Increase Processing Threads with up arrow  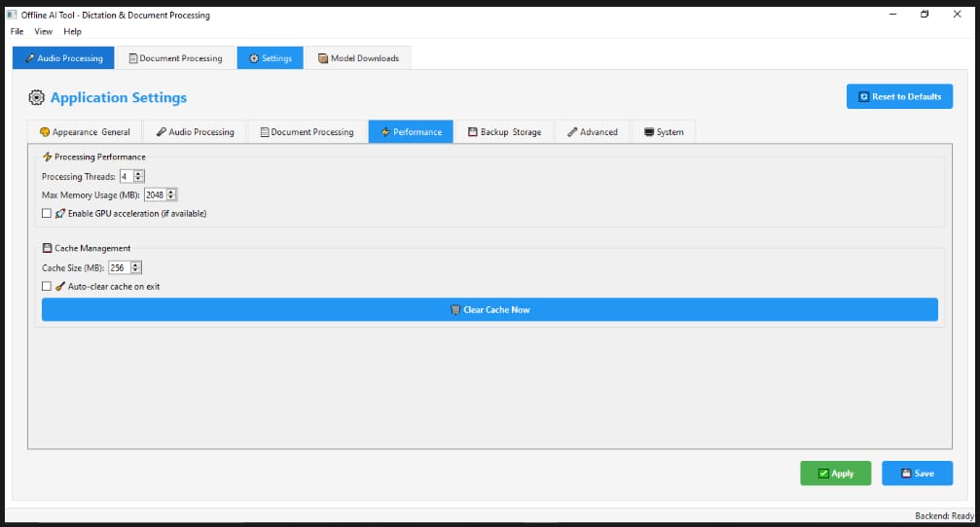(139, 174)
